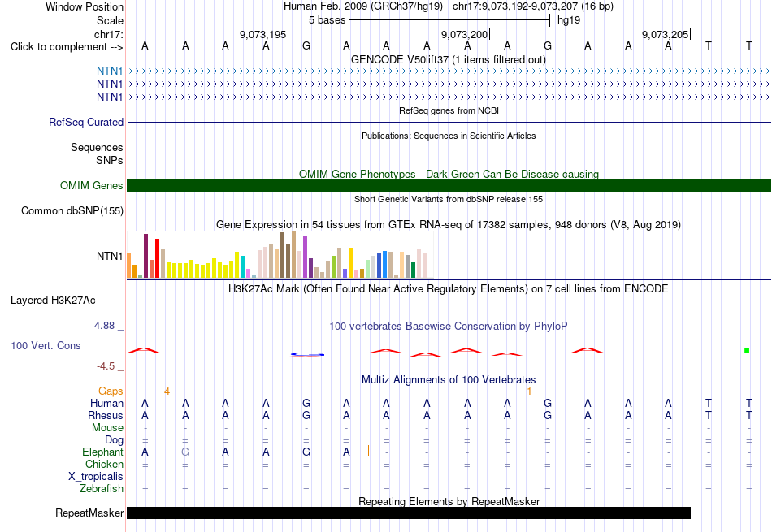The height and width of the screenshot is (532, 772).
Task: Click the dark green GTEx expression bar
Action: pyautogui.click(x=413, y=270)
